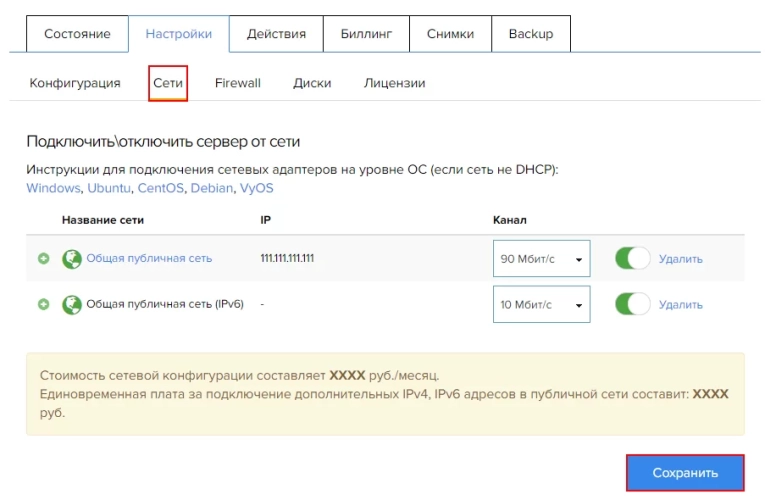Open Ubuntu adapter instructions link
The width and height of the screenshot is (765, 499).
pyautogui.click(x=109, y=188)
